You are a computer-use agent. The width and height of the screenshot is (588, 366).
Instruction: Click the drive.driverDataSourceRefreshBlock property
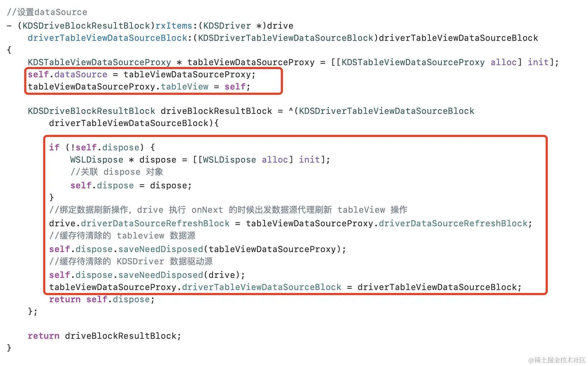point(139,223)
